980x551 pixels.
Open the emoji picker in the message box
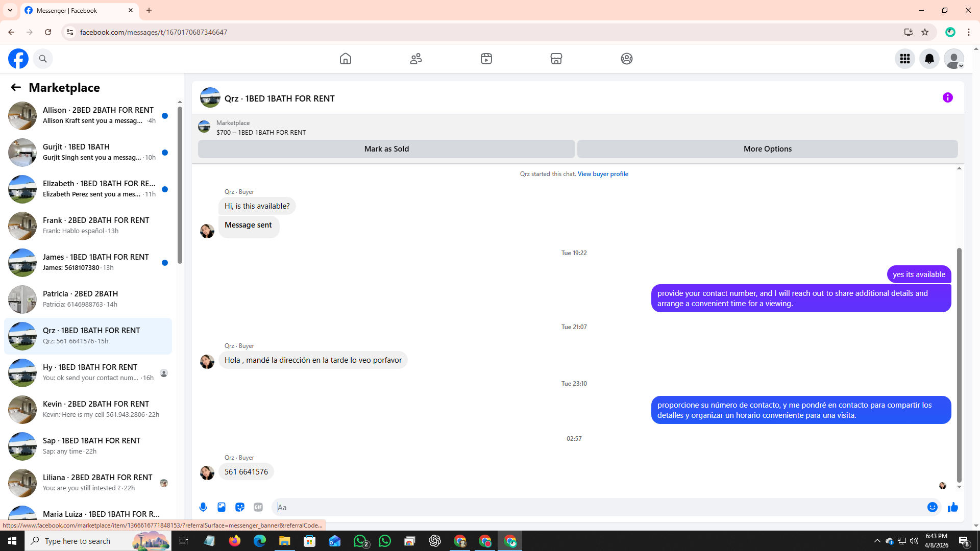point(933,507)
